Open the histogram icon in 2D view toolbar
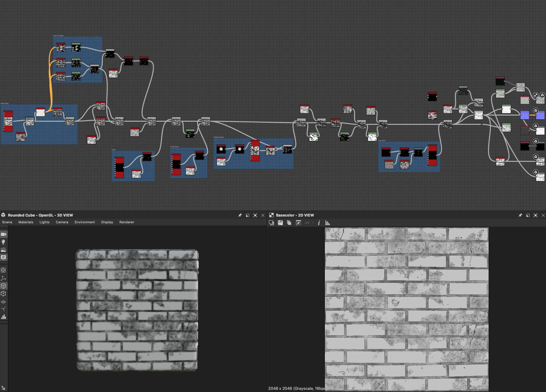The height and width of the screenshot is (392, 546). [x=327, y=223]
